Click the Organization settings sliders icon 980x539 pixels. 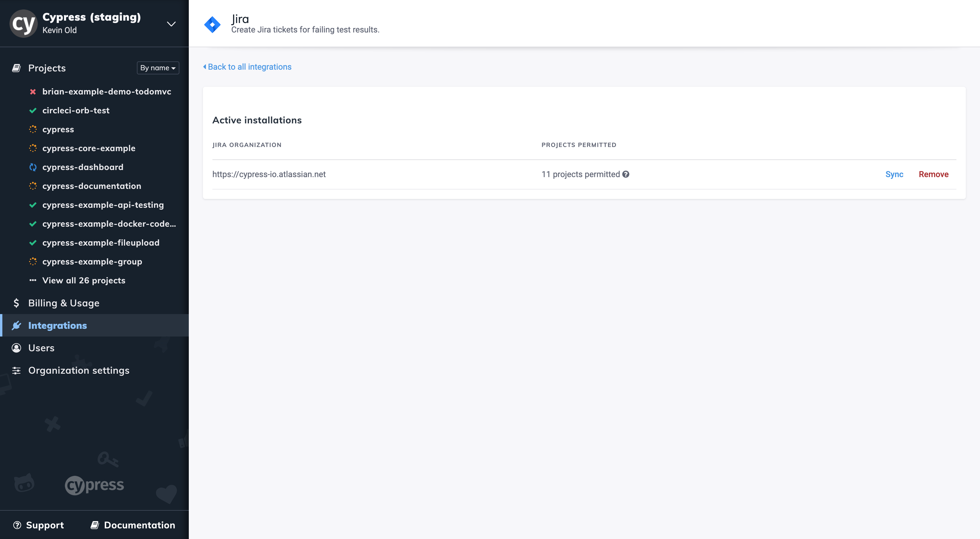pyautogui.click(x=17, y=370)
